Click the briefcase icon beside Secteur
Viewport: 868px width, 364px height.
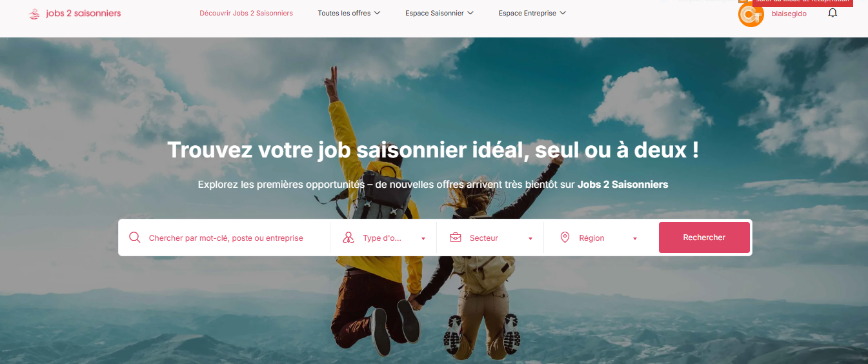pyautogui.click(x=456, y=238)
